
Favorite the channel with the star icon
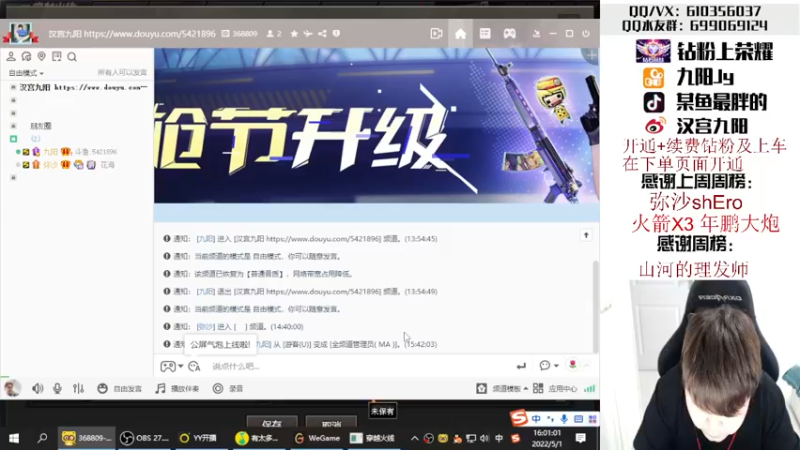click(294, 34)
